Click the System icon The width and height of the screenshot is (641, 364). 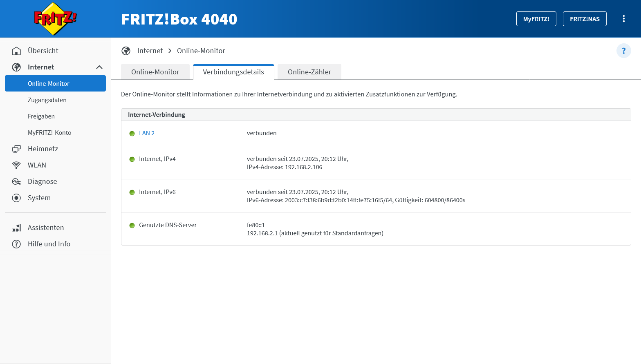pyautogui.click(x=16, y=198)
